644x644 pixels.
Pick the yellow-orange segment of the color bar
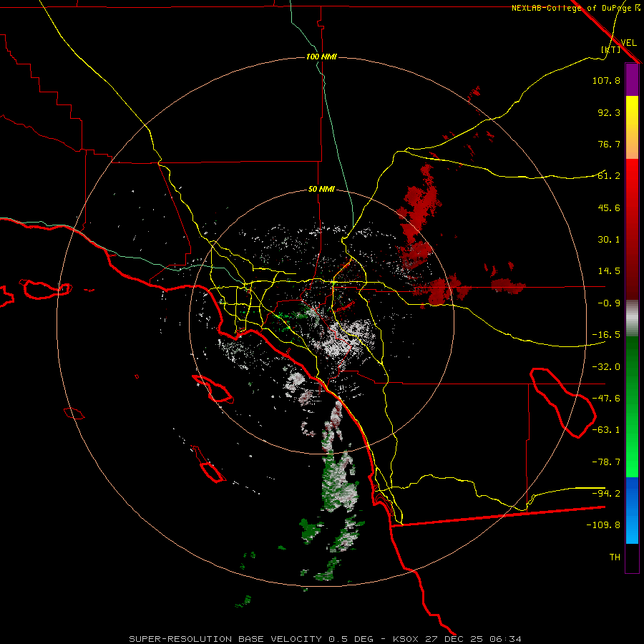click(x=632, y=127)
